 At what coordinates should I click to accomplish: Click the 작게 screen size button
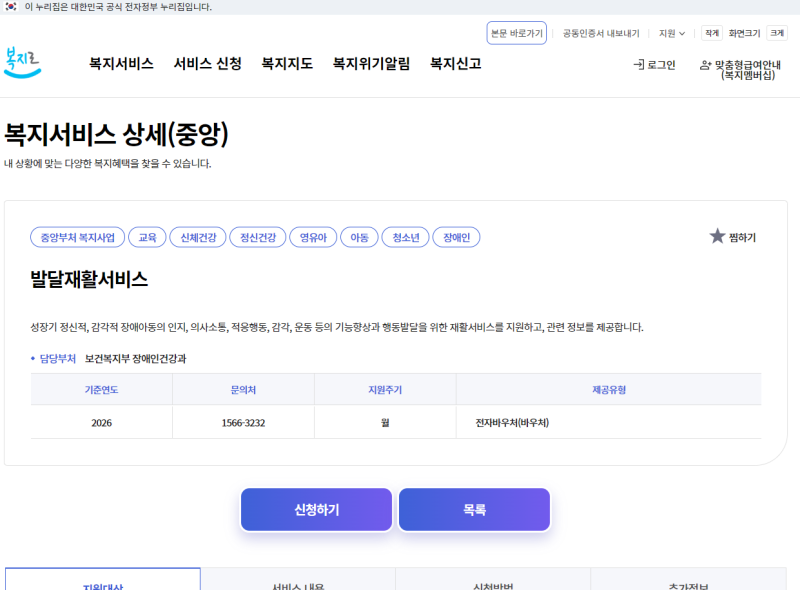pos(712,33)
